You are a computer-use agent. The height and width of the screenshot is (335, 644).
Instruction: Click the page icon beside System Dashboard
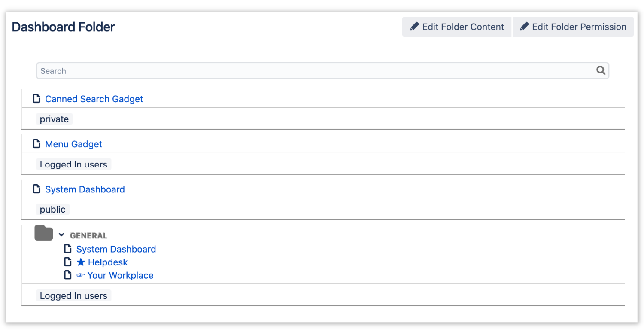(36, 189)
